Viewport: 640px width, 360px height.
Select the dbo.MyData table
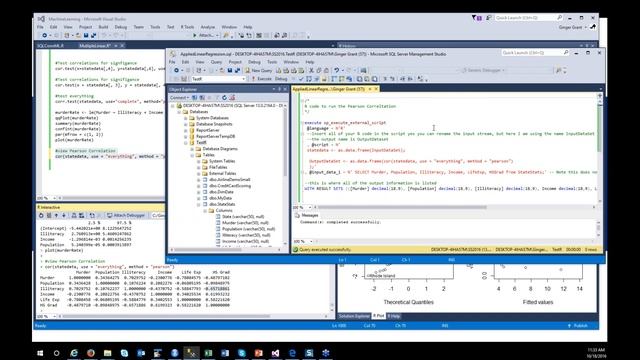(x=220, y=198)
